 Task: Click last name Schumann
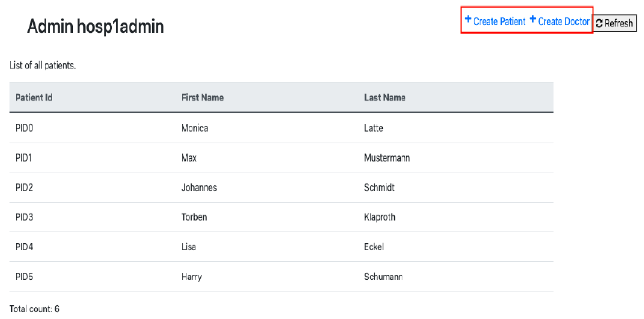[x=383, y=277]
